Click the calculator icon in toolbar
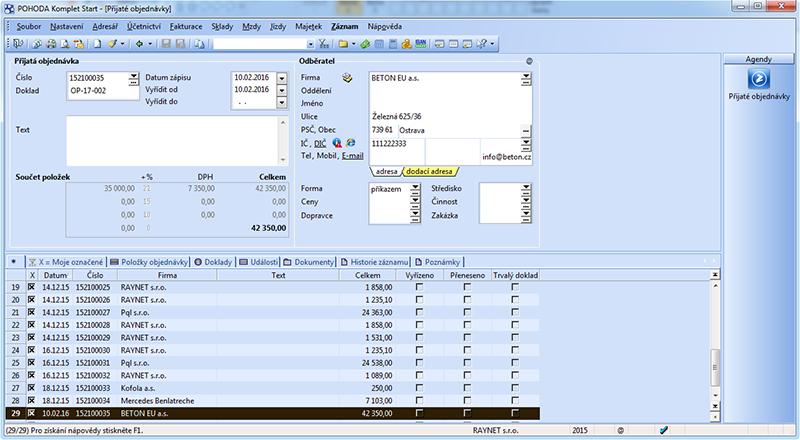Screen dimensions: 800x440 coord(393,44)
